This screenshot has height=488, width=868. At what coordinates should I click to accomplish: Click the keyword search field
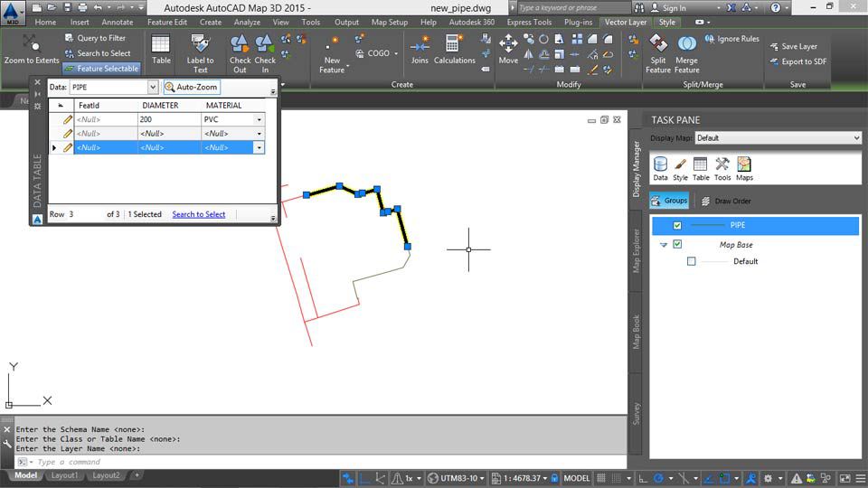point(573,8)
